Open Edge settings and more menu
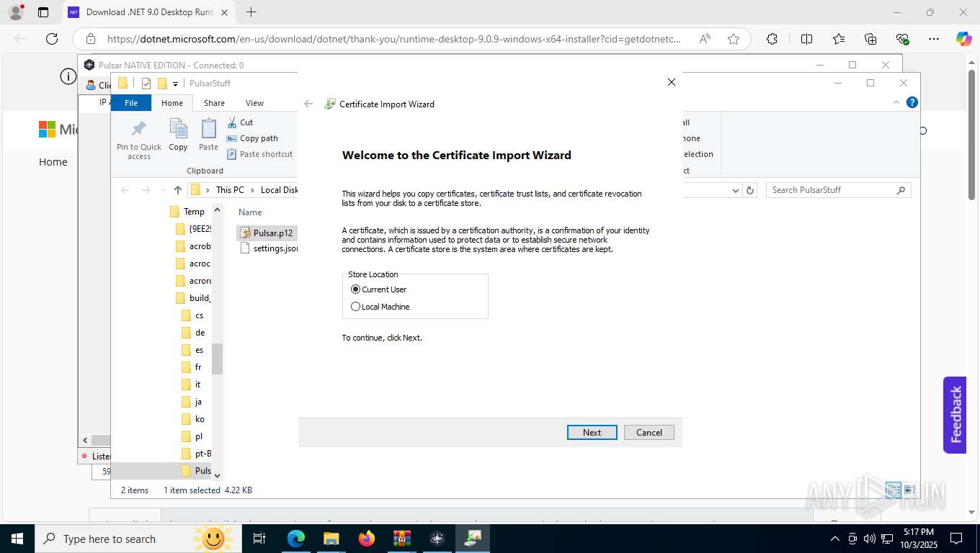This screenshot has height=553, width=980. click(x=934, y=39)
